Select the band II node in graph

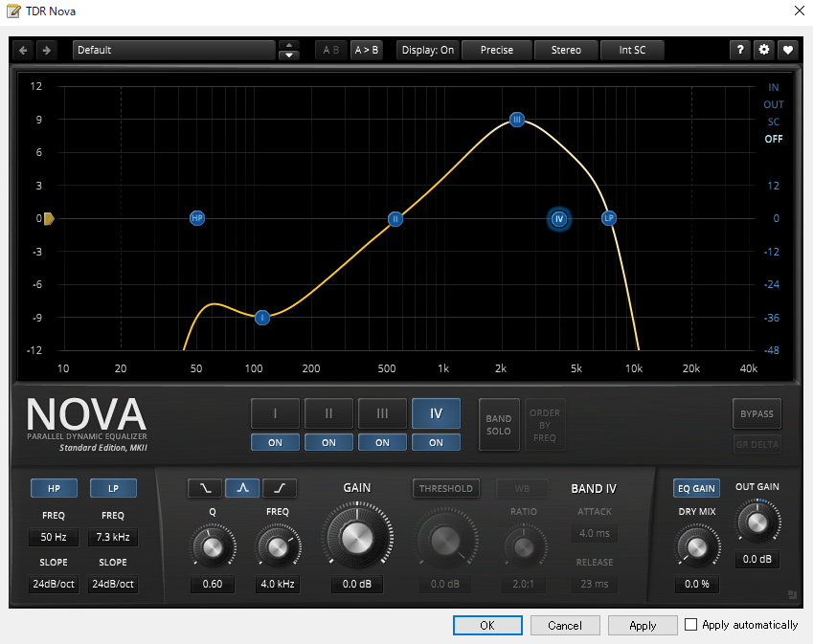(x=395, y=218)
